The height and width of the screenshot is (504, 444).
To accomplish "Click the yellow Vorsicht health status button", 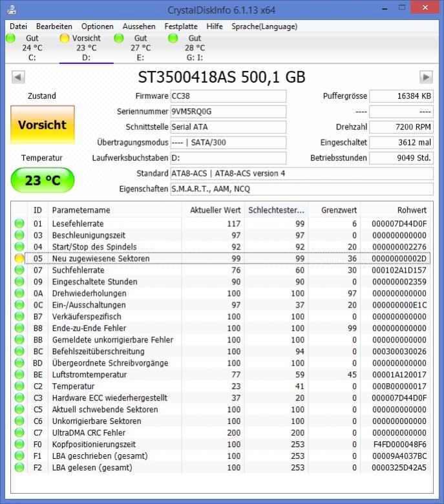I will click(x=43, y=125).
